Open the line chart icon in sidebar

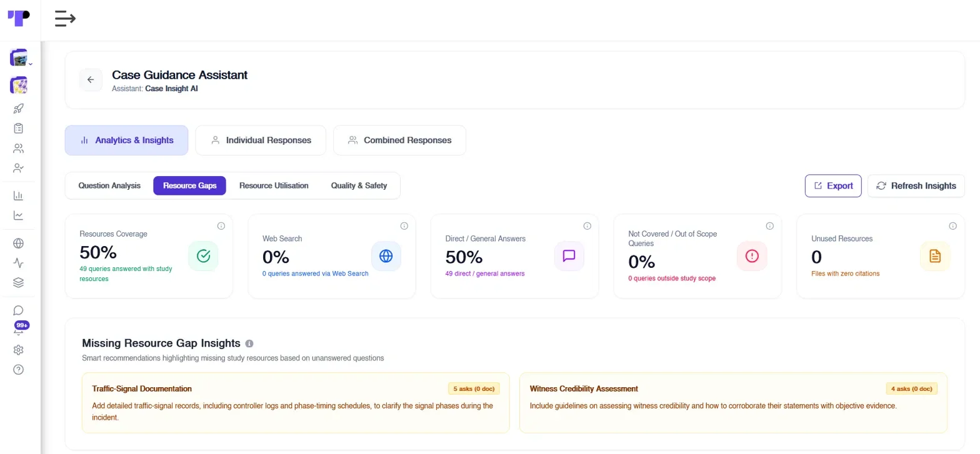(19, 216)
